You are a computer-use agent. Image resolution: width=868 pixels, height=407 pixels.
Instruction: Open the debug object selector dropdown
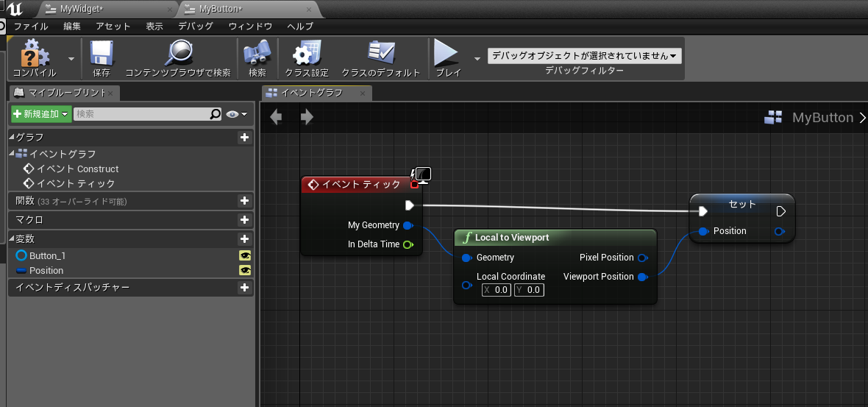[585, 56]
